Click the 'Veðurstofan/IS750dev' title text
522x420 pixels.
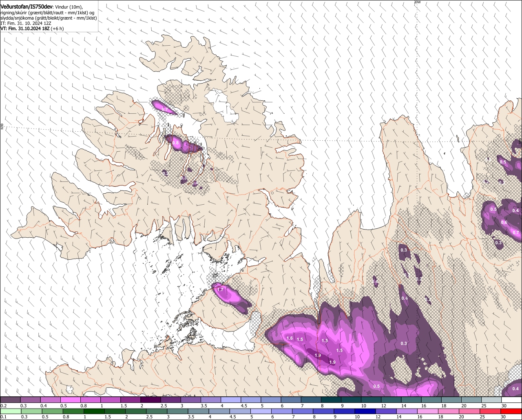pos(27,7)
